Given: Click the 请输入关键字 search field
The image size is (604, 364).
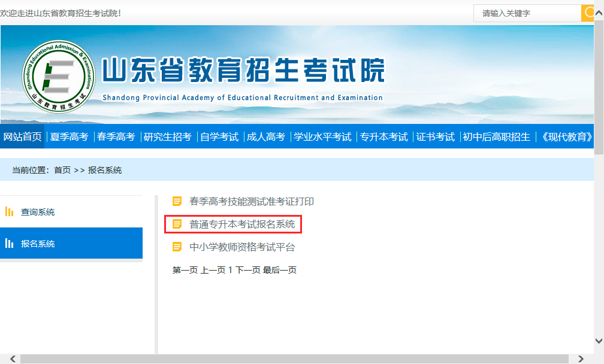Looking at the screenshot, I should [x=527, y=13].
